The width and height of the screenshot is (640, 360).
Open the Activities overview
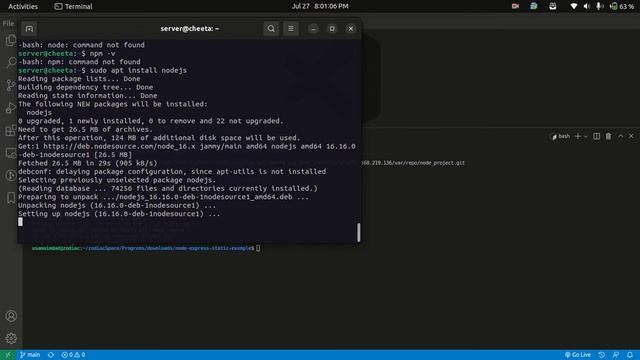pyautogui.click(x=23, y=6)
